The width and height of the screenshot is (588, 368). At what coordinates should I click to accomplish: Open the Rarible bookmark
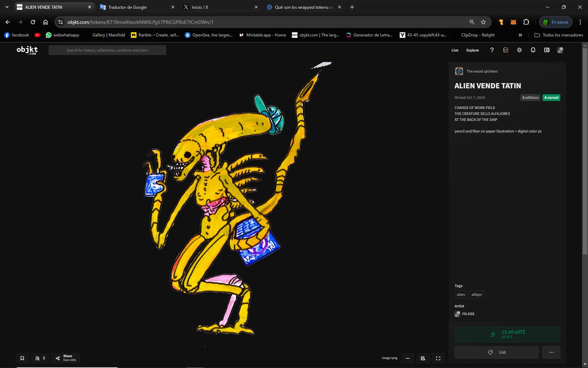pyautogui.click(x=154, y=35)
